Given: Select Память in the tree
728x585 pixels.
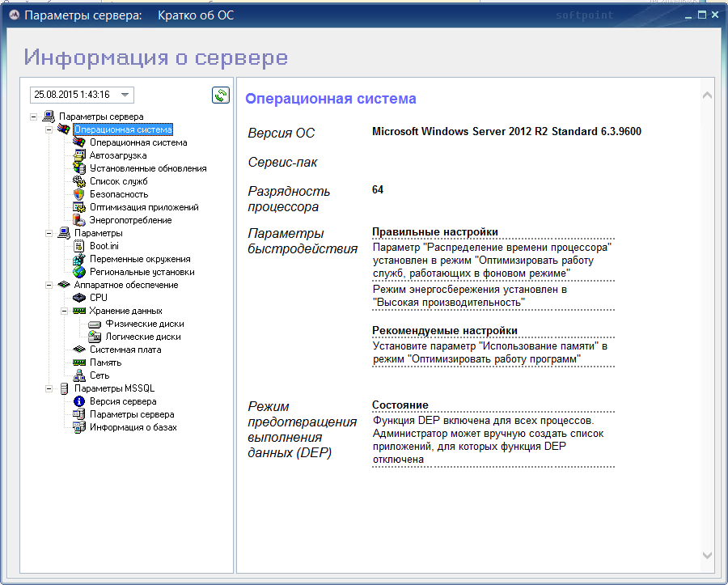Looking at the screenshot, I should click(105, 362).
